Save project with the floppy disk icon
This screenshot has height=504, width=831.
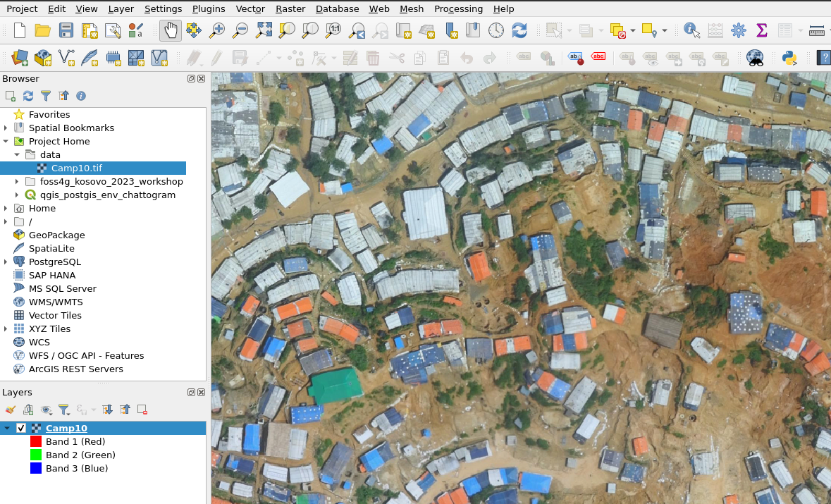[66, 30]
